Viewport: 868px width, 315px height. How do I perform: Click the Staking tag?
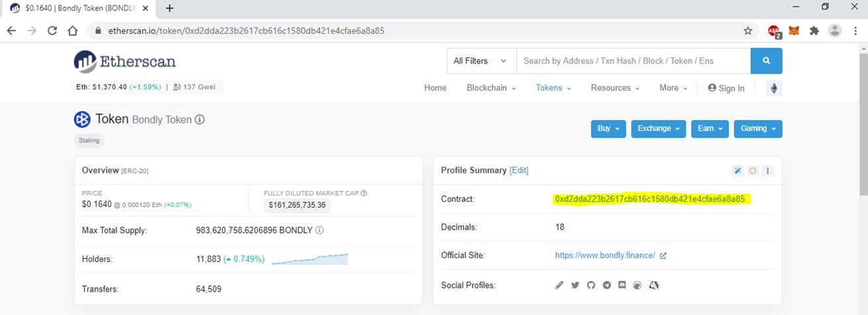pyautogui.click(x=89, y=140)
